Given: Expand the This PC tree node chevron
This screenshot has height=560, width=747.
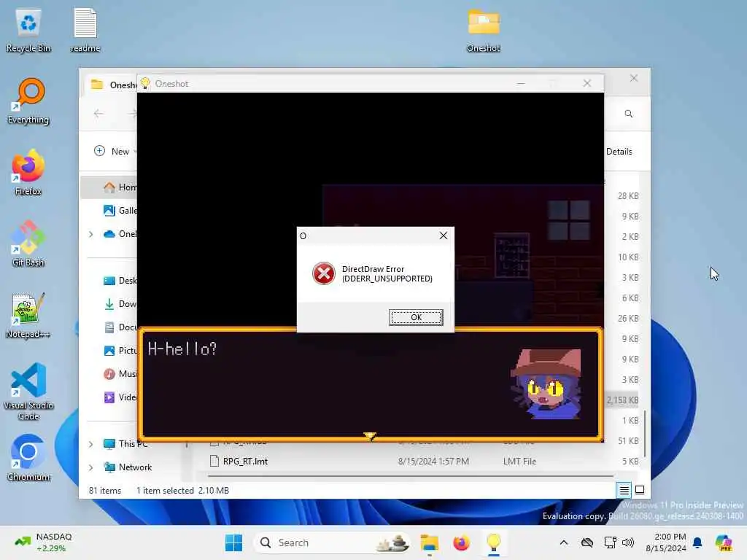Looking at the screenshot, I should [91, 444].
